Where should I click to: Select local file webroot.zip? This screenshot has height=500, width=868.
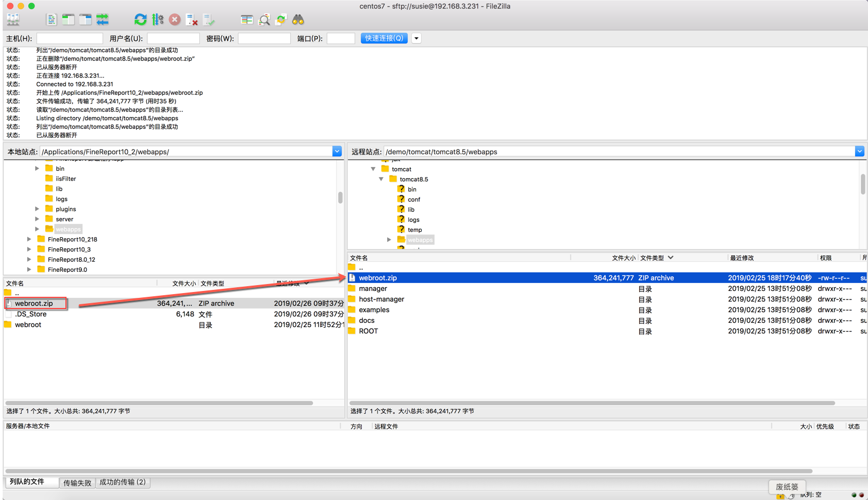[174, 303]
